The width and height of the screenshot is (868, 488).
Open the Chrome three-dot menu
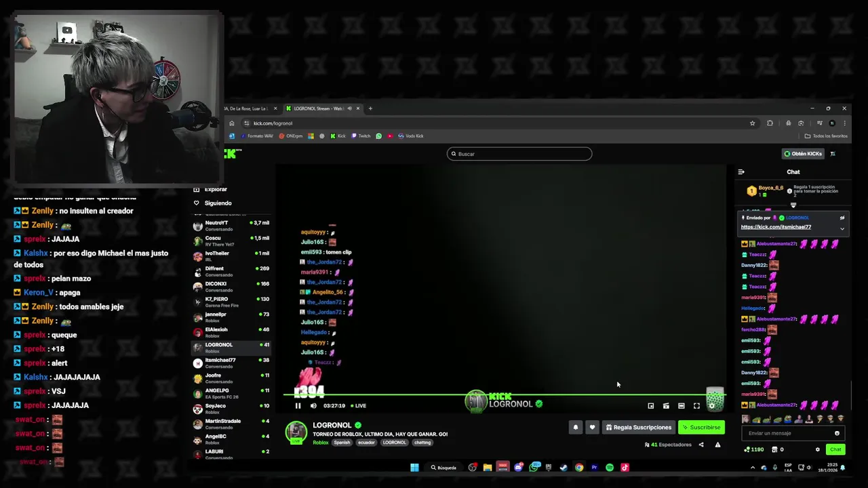pos(844,123)
